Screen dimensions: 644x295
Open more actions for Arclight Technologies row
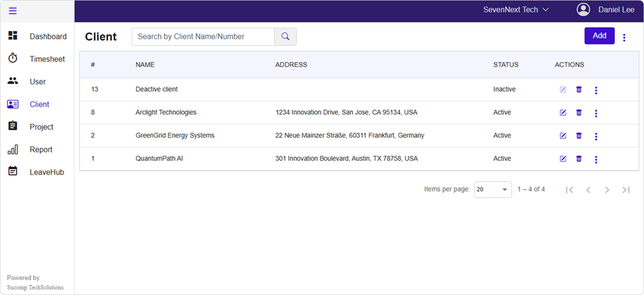click(596, 113)
